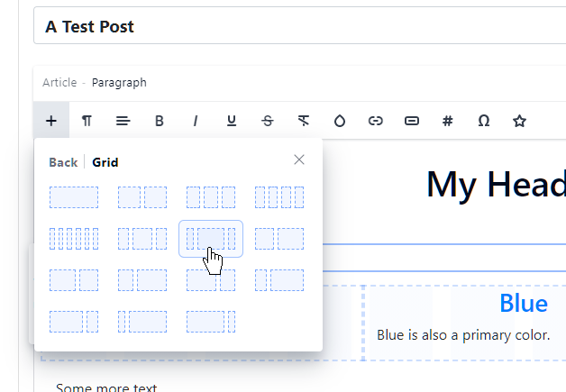Click the star toolbar icon

click(x=520, y=121)
